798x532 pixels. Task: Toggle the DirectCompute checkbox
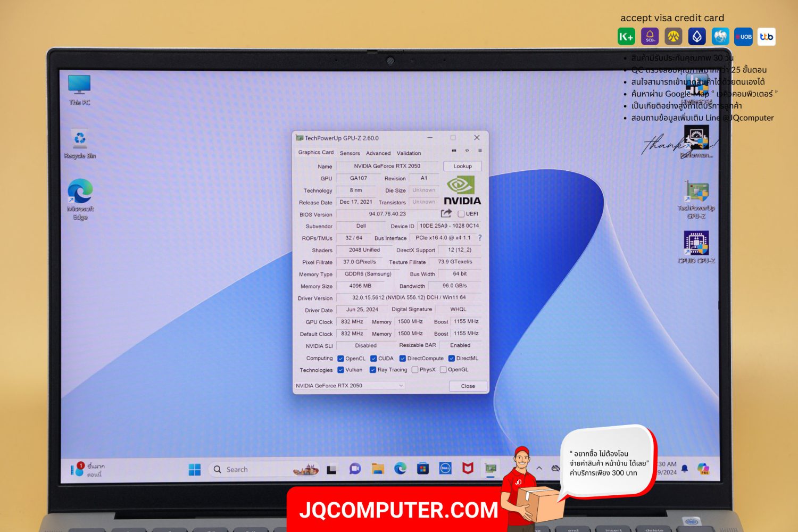403,359
